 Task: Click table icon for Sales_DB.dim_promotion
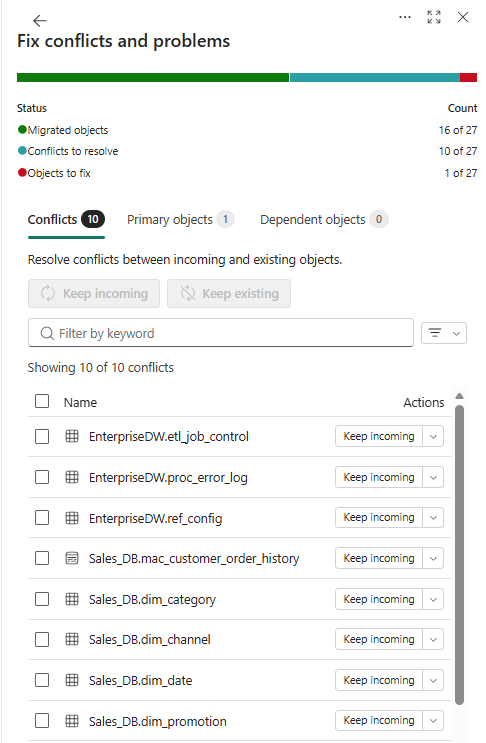tap(72, 721)
